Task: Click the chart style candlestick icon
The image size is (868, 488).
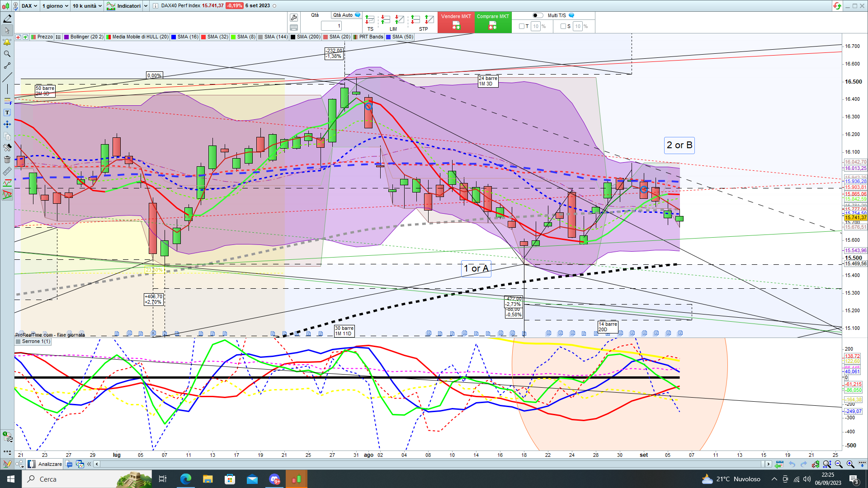Action: tap(5, 6)
